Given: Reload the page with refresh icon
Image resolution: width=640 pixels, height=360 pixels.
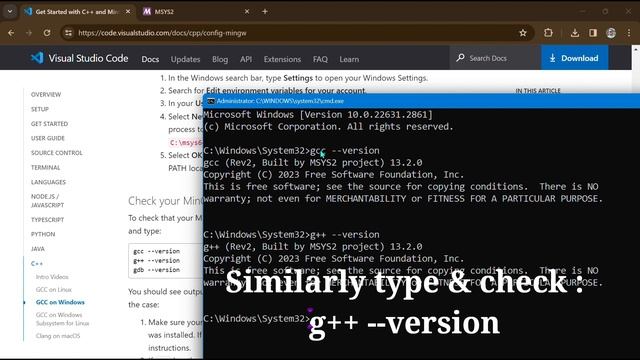Looking at the screenshot, I should pos(47,33).
